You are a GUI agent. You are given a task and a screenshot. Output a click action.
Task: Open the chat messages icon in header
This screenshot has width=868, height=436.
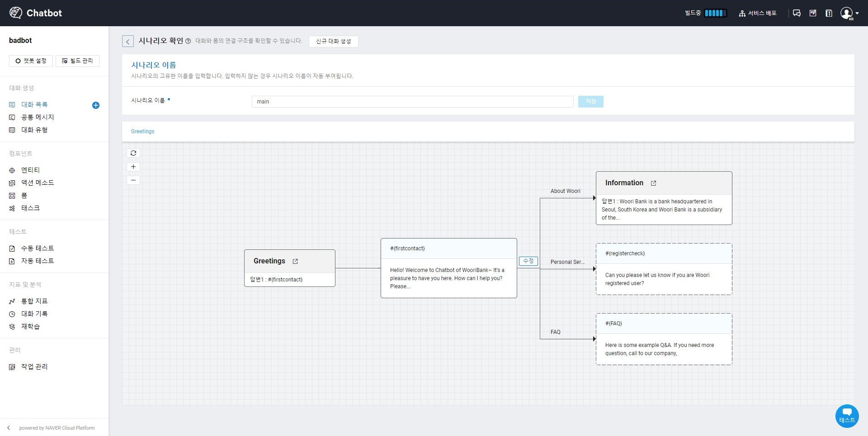797,13
